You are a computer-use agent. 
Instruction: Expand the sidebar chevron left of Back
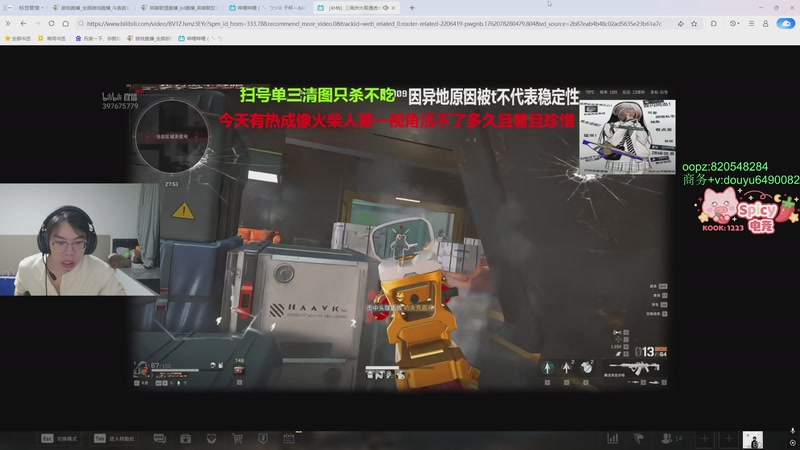point(8,23)
